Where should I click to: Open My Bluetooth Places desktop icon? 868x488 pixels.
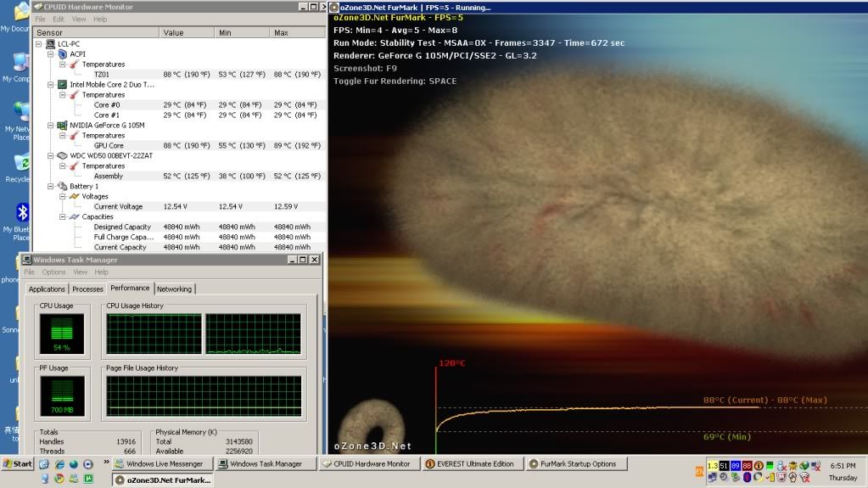[x=21, y=212]
